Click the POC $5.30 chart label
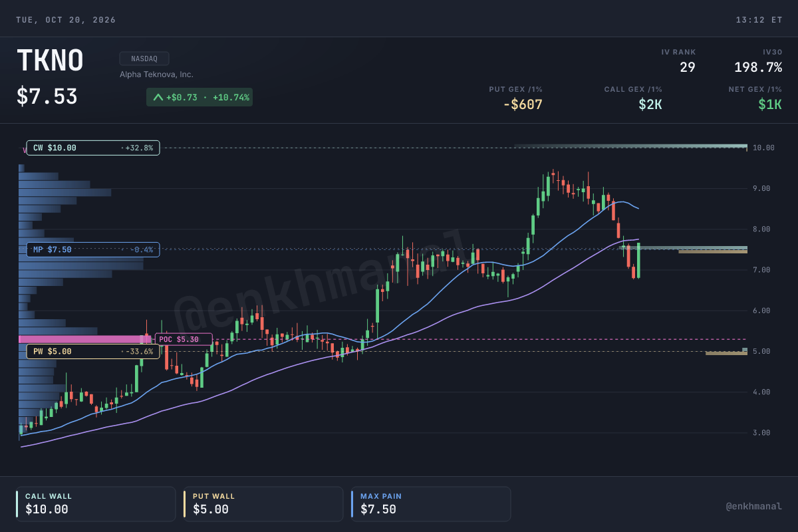Screen dimensions: 798x532 184,339
